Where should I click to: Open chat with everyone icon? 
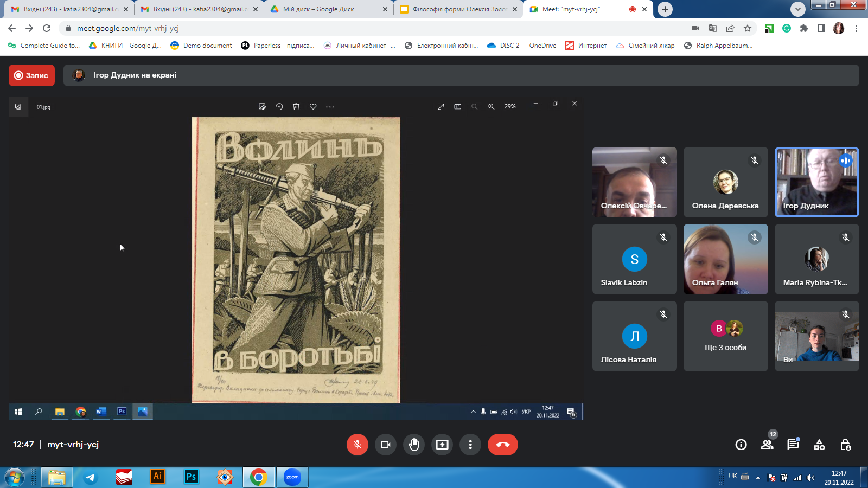[x=793, y=445]
